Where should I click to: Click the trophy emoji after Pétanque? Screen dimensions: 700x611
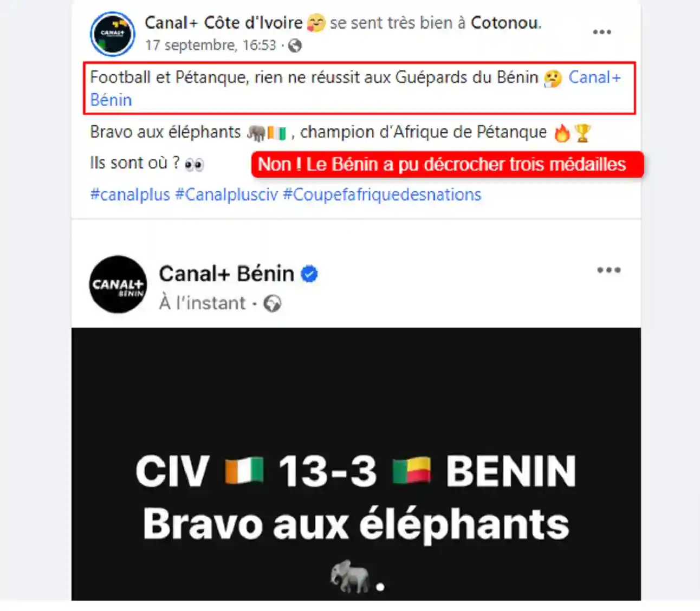(x=582, y=133)
